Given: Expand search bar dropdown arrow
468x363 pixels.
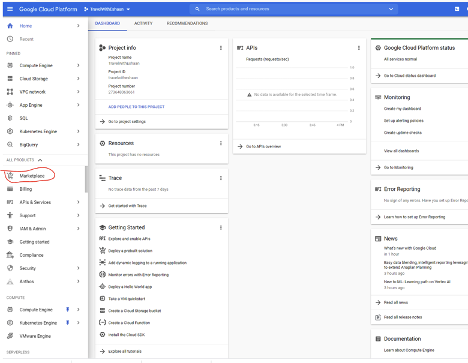Looking at the screenshot, I should coord(391,9).
